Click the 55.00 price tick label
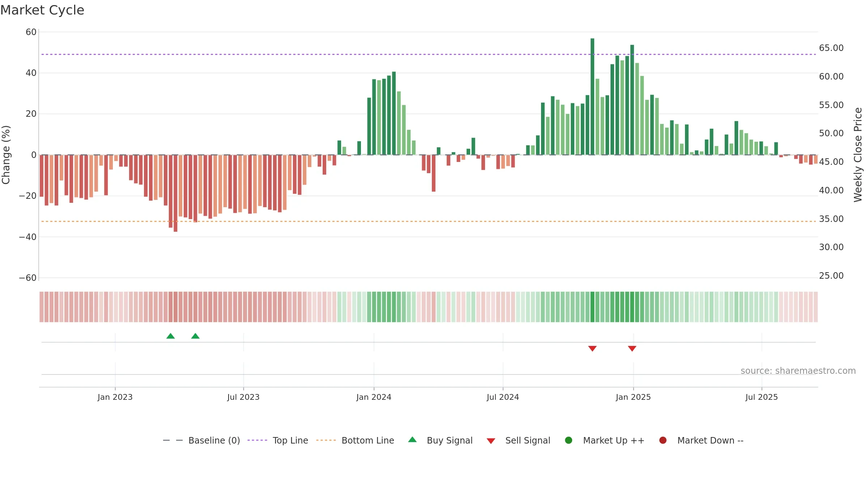The height and width of the screenshot is (488, 868). pyautogui.click(x=831, y=105)
